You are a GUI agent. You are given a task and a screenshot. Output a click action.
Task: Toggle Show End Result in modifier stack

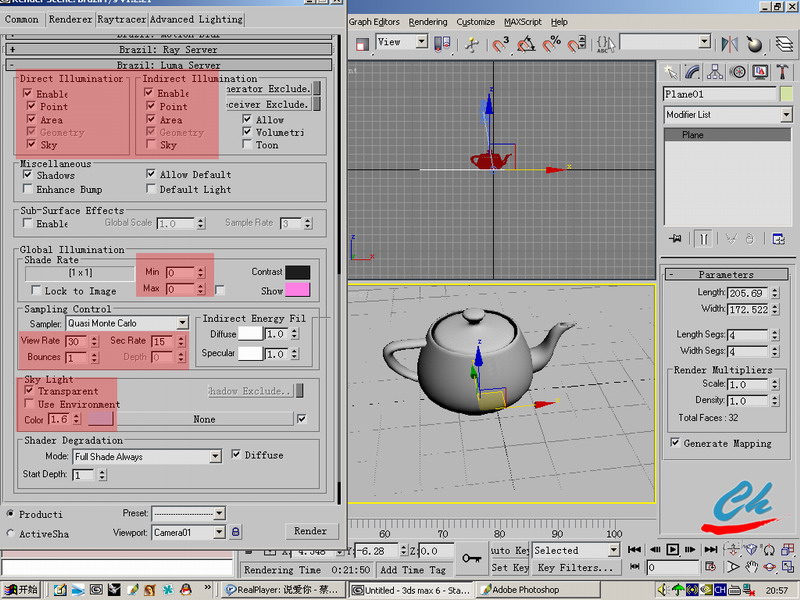coord(703,239)
